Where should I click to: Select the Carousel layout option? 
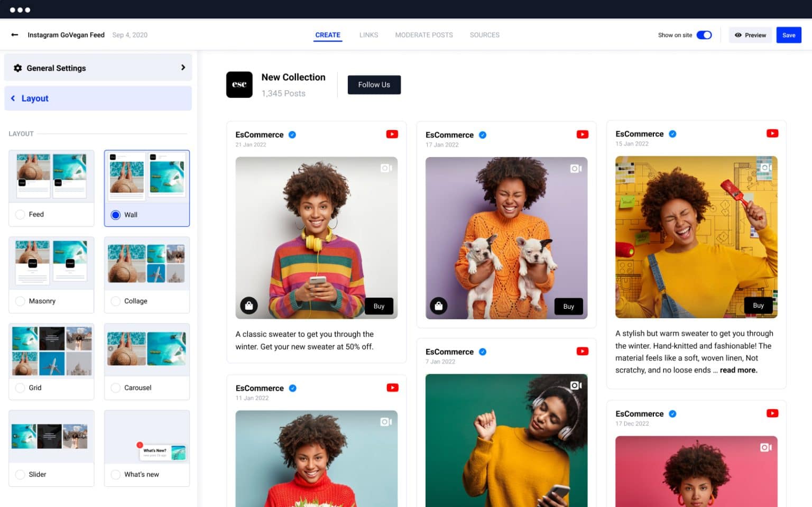pos(115,388)
